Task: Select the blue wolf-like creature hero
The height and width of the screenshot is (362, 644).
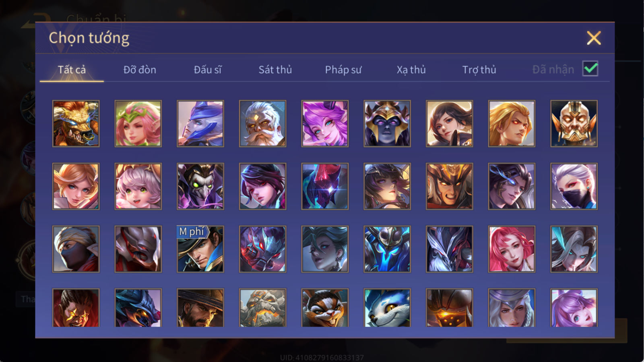Action: (387, 308)
